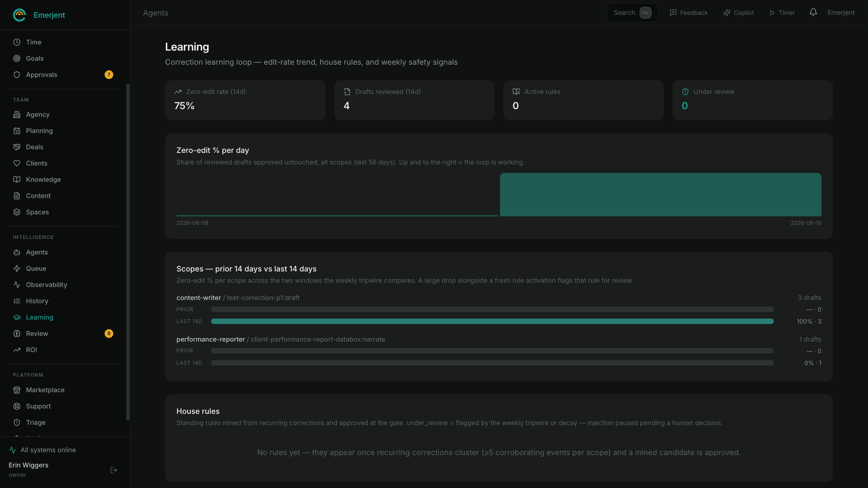Click the Active rules card
Image resolution: width=868 pixels, height=488 pixels.
(x=583, y=100)
